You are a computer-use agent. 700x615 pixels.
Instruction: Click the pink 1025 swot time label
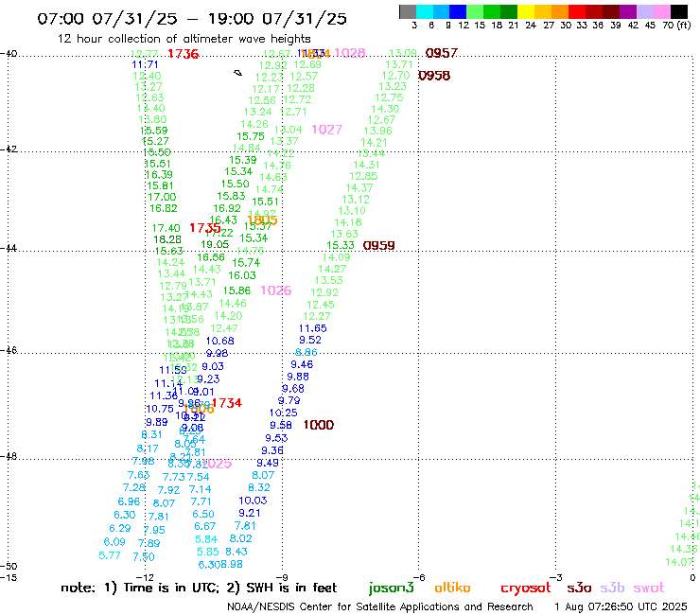pyautogui.click(x=217, y=464)
